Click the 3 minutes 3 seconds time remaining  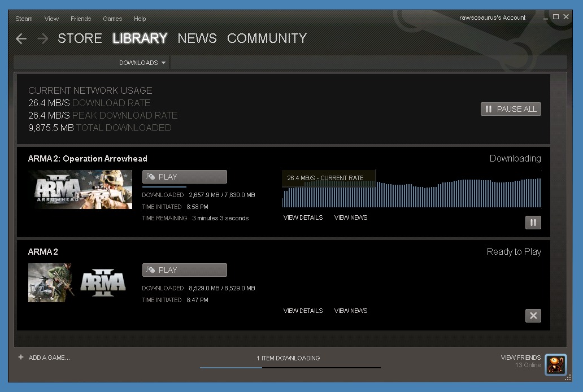pyautogui.click(x=220, y=219)
